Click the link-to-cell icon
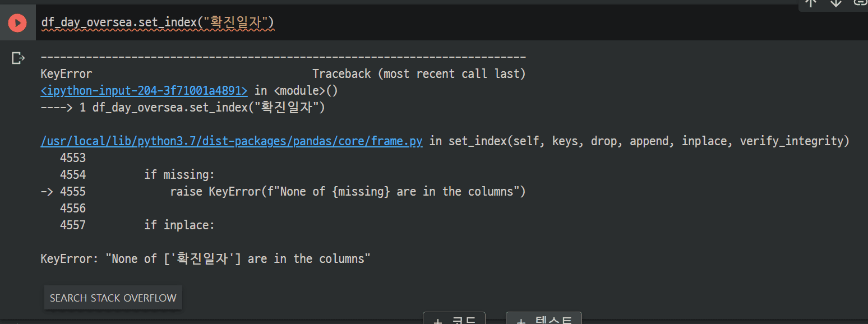 [x=860, y=3]
